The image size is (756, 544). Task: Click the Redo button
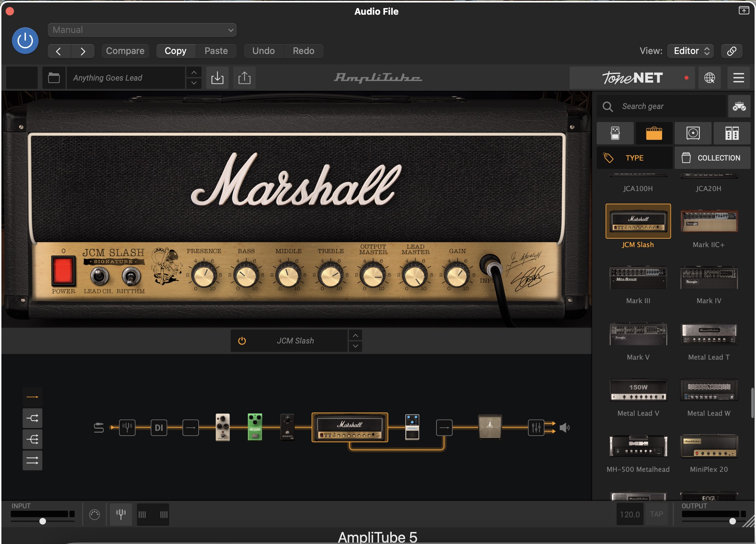click(303, 51)
